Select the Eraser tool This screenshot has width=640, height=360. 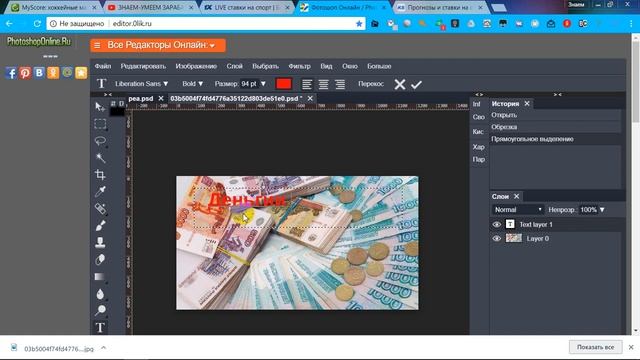[x=100, y=259]
